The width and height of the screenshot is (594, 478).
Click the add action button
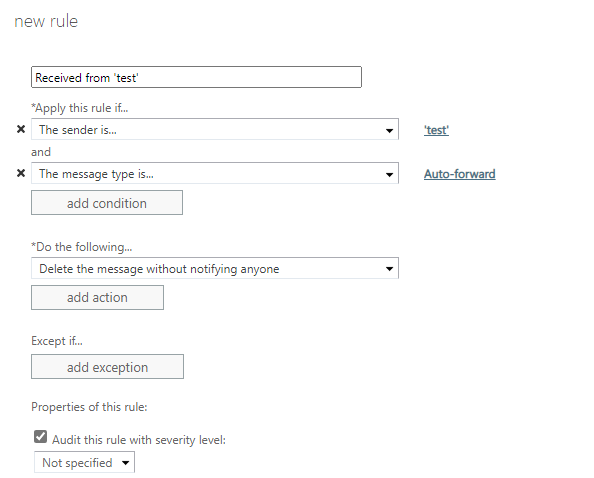[x=97, y=297]
